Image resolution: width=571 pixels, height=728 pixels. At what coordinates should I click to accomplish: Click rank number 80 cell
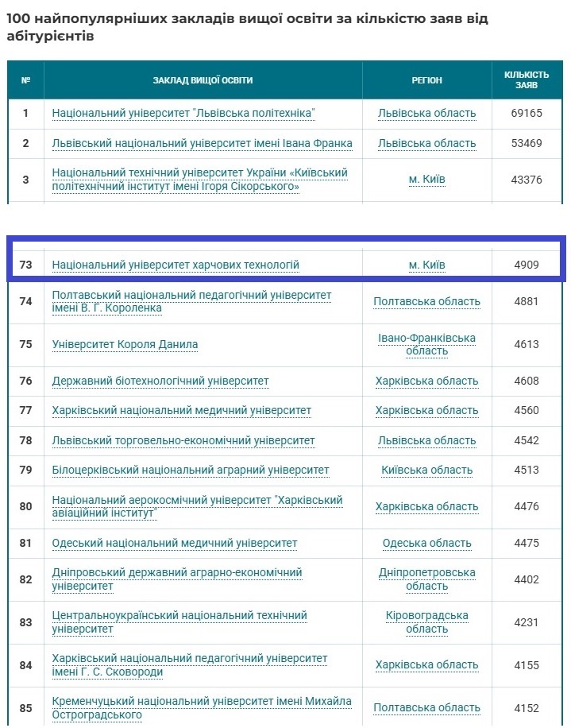tap(26, 506)
